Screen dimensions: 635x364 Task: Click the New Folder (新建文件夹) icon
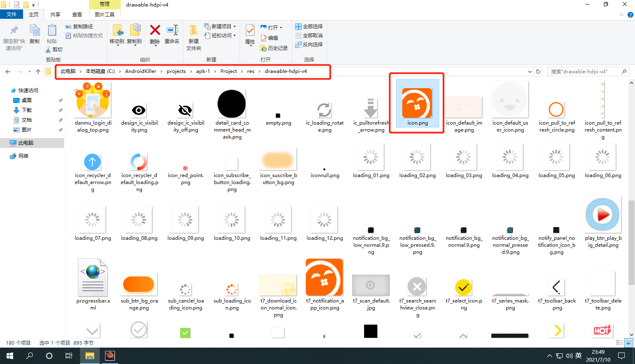coord(193,31)
